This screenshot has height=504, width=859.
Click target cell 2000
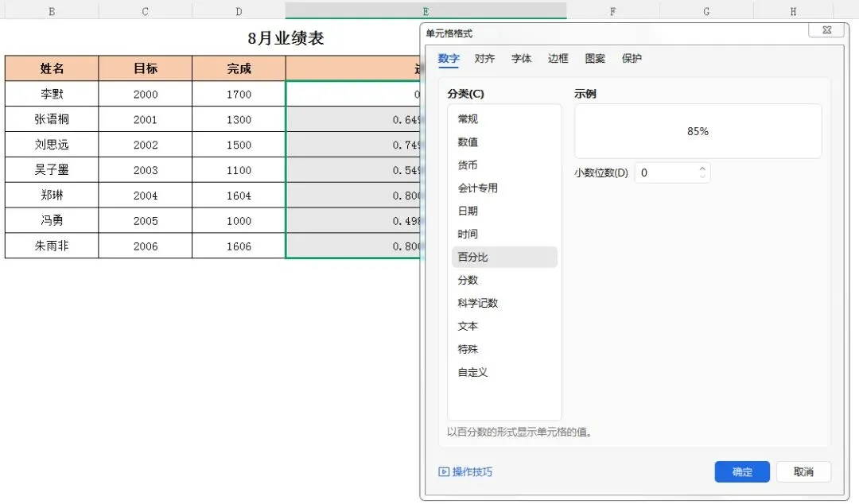146,94
